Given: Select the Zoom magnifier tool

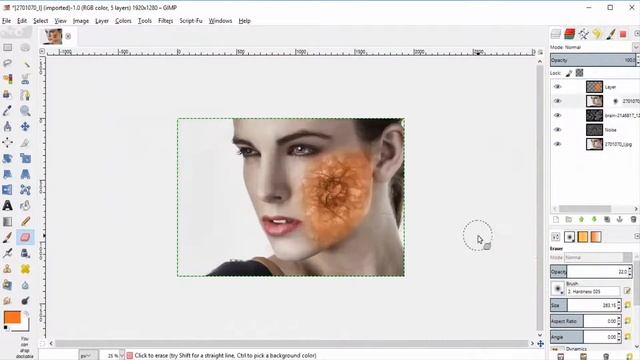Looking at the screenshot, I should [x=25, y=111].
